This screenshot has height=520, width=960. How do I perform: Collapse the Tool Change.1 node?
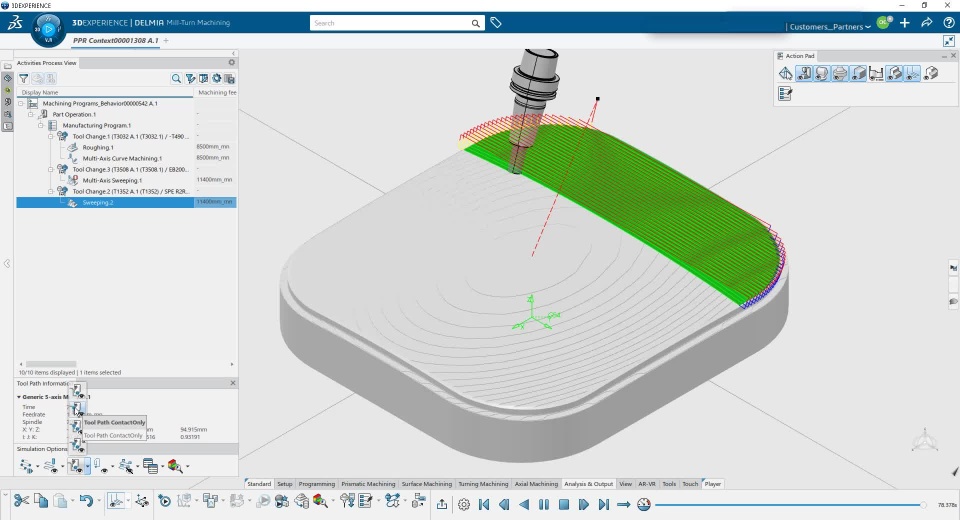[x=51, y=137]
